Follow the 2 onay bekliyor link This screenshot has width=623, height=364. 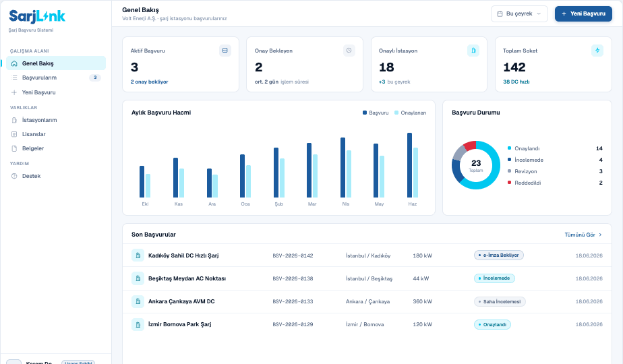[150, 82]
